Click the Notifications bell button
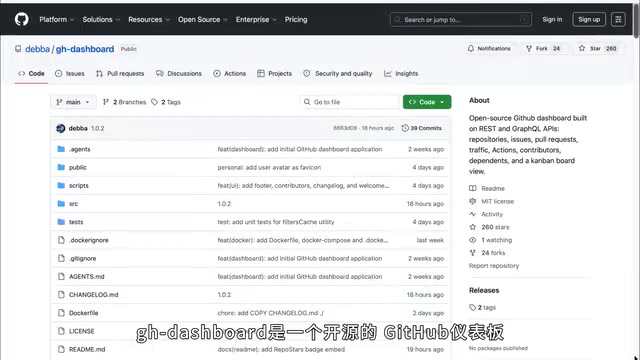Image resolution: width=640 pixels, height=360 pixels. click(489, 49)
